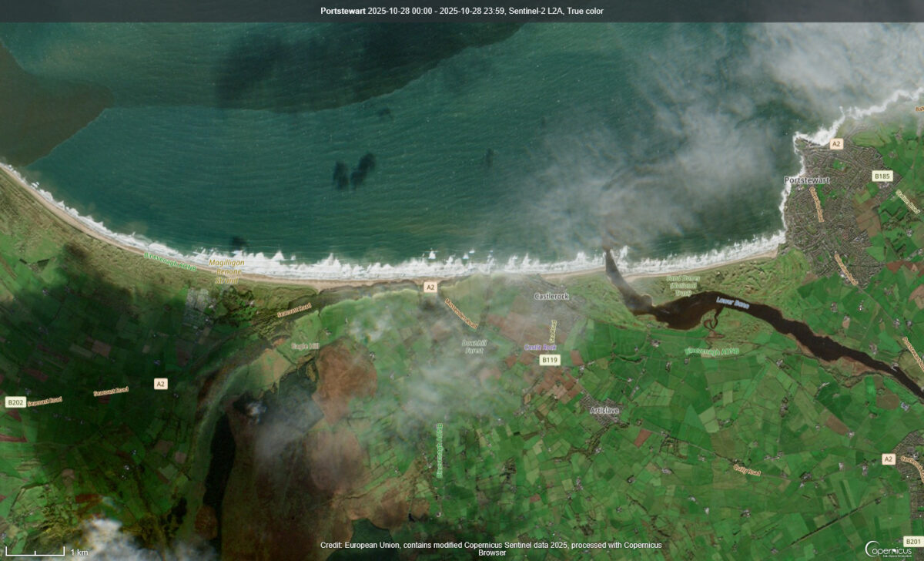Click the Portstewart place label
Screen dimensions: 924x561
point(807,180)
